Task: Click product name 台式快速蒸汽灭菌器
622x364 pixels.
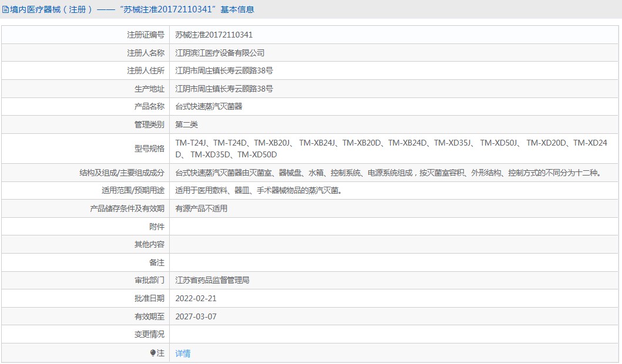Action: (209, 106)
